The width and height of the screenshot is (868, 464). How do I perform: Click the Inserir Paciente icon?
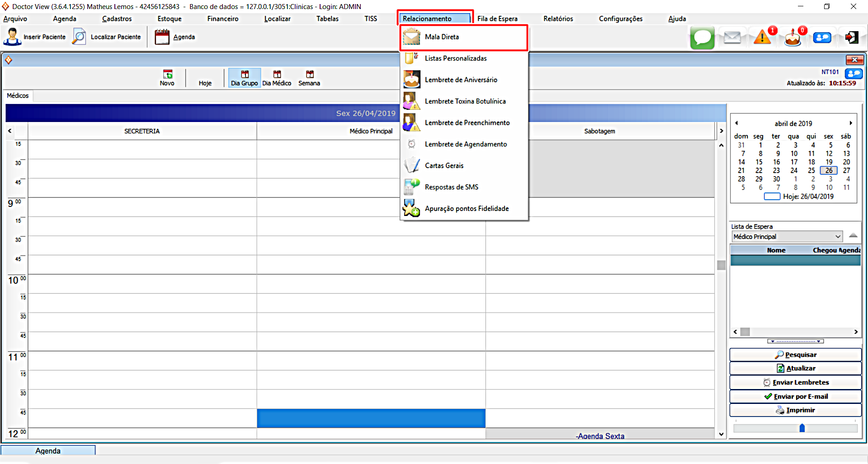coord(12,37)
